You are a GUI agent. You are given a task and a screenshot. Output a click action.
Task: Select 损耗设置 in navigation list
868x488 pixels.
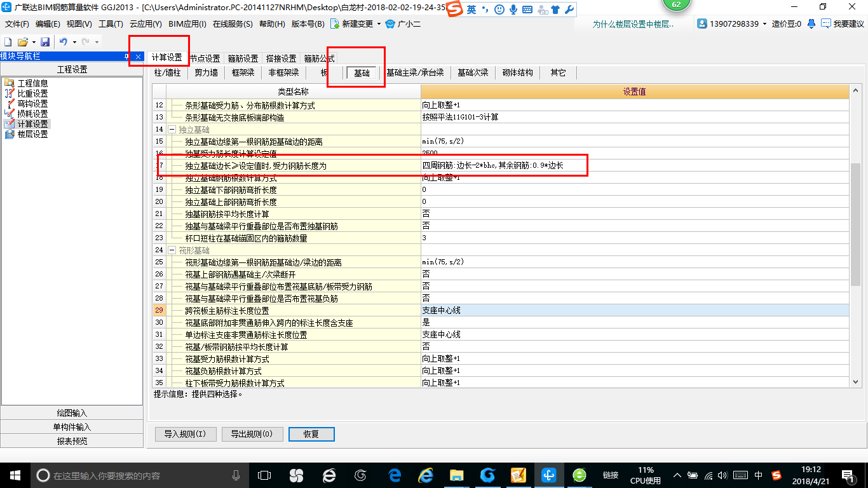coord(32,114)
